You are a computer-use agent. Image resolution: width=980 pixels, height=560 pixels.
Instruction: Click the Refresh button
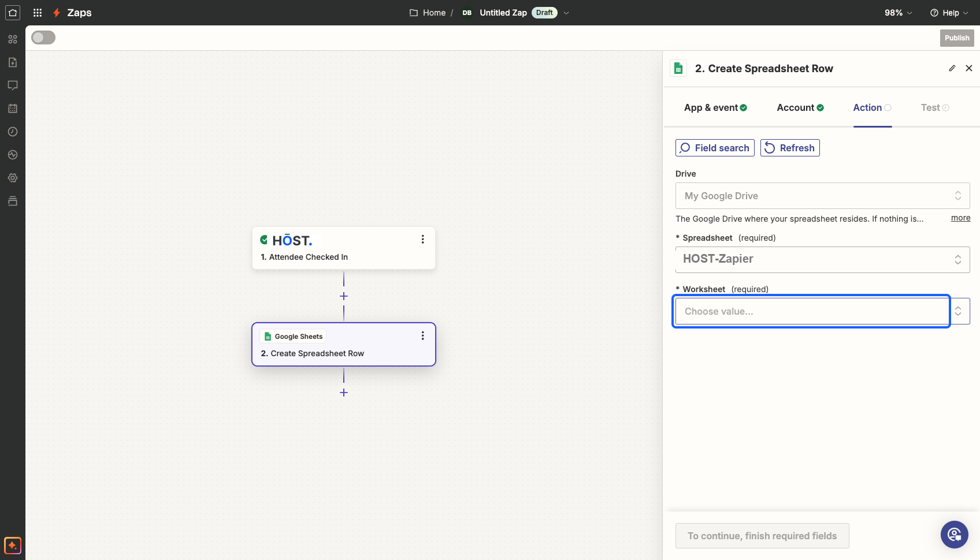pos(790,148)
